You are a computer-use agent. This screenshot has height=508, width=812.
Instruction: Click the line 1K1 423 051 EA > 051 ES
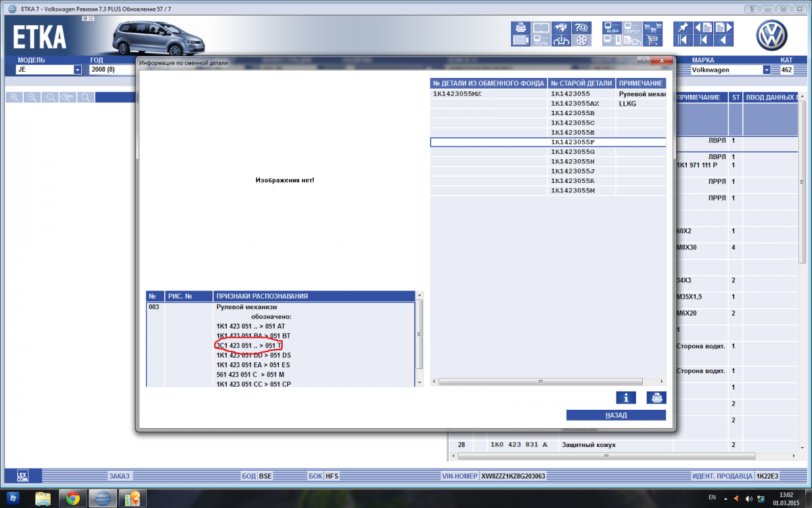click(x=254, y=364)
